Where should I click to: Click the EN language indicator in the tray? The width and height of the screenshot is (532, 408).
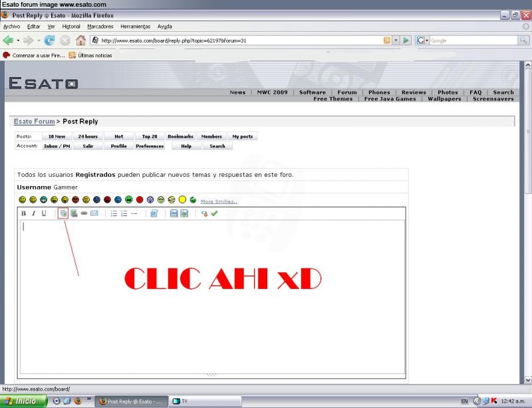click(x=464, y=401)
